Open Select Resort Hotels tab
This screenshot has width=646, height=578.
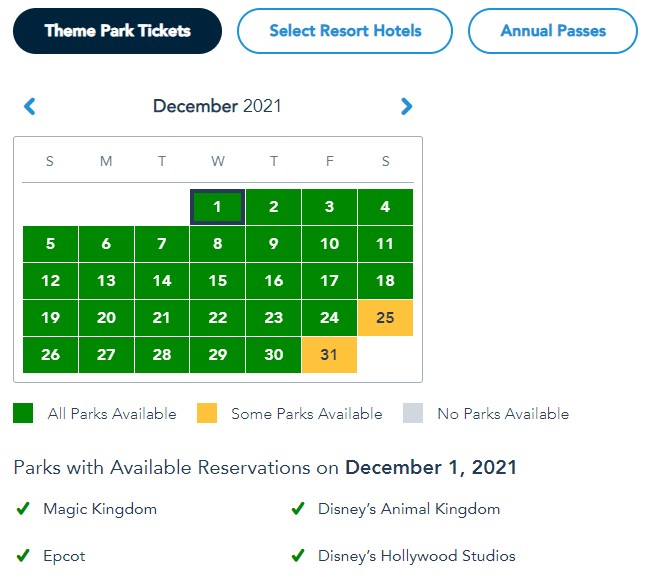click(x=345, y=31)
